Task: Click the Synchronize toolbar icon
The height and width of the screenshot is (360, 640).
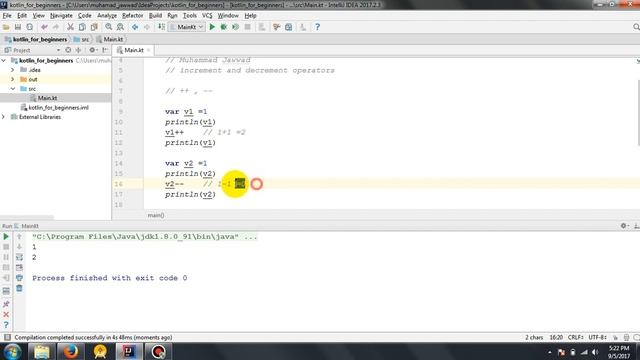Action: pos(29,27)
